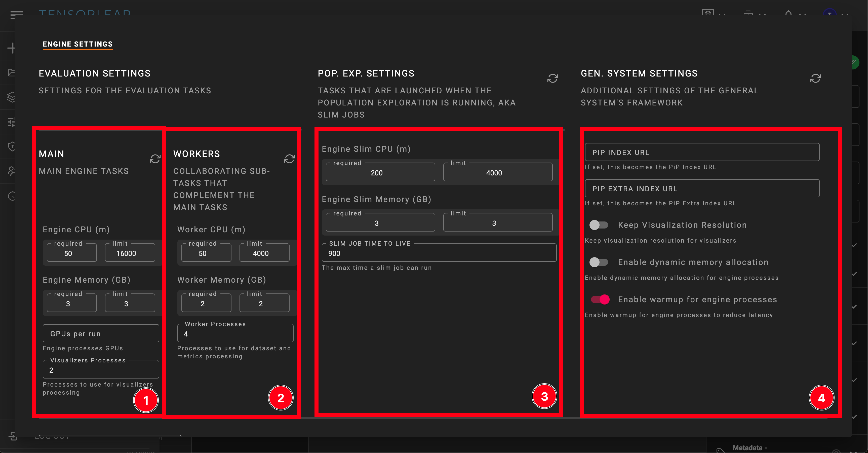
Task: Enable dynamic memory allocation switch
Action: point(599,262)
